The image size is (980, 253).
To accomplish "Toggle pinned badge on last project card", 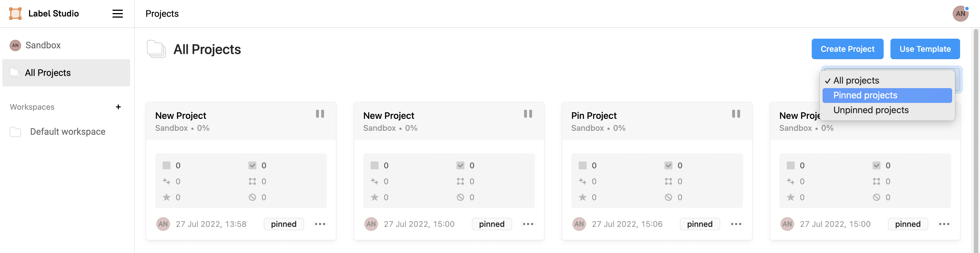I will coord(907,224).
